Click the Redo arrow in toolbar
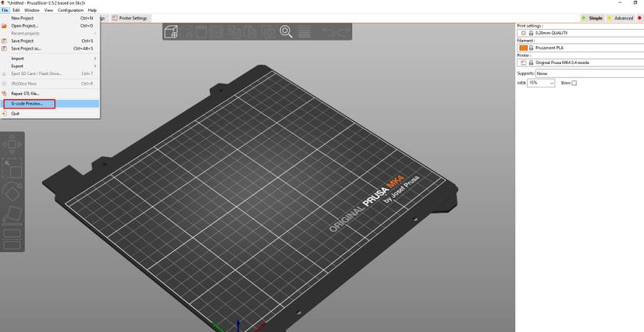Viewport: 644px width, 332px height. point(343,32)
